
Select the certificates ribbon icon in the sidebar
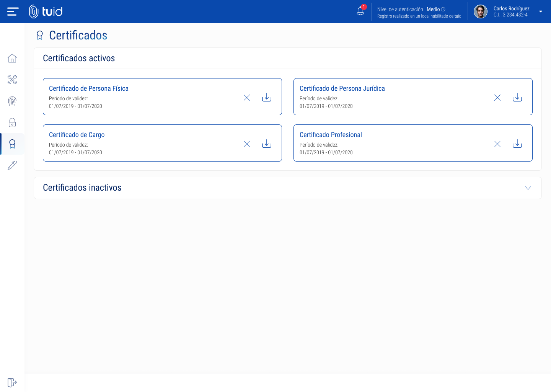tap(12, 144)
